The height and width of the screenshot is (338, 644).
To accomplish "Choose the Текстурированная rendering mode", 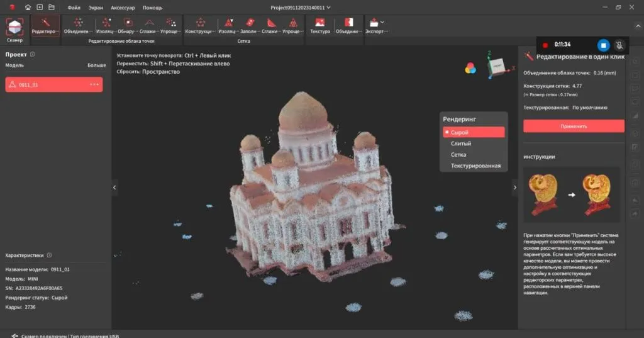I will tap(475, 166).
